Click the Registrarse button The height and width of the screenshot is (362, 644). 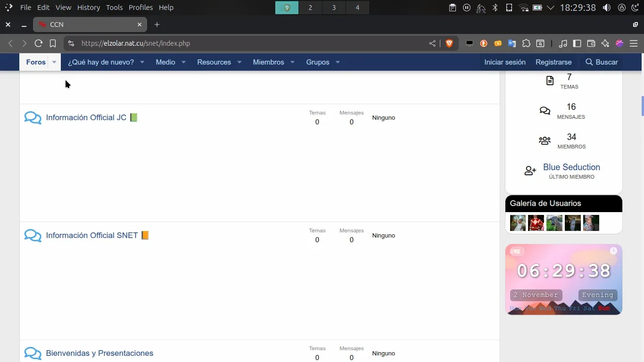click(x=553, y=62)
